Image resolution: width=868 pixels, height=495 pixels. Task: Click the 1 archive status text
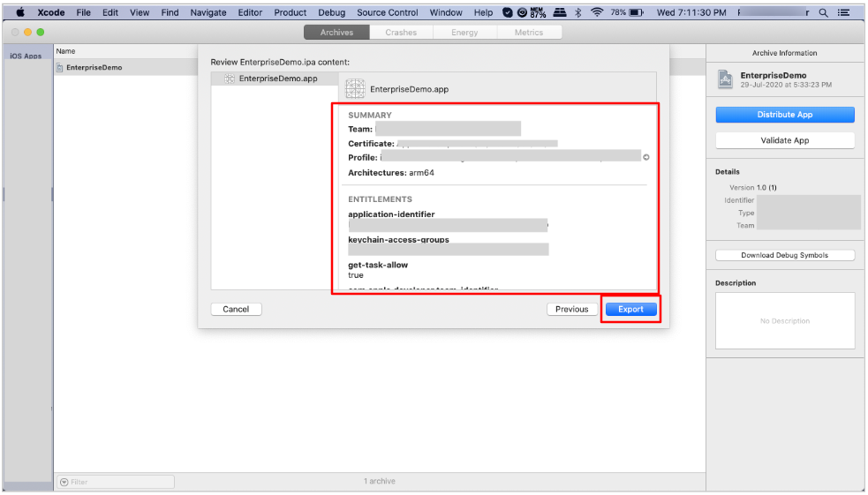pos(380,481)
